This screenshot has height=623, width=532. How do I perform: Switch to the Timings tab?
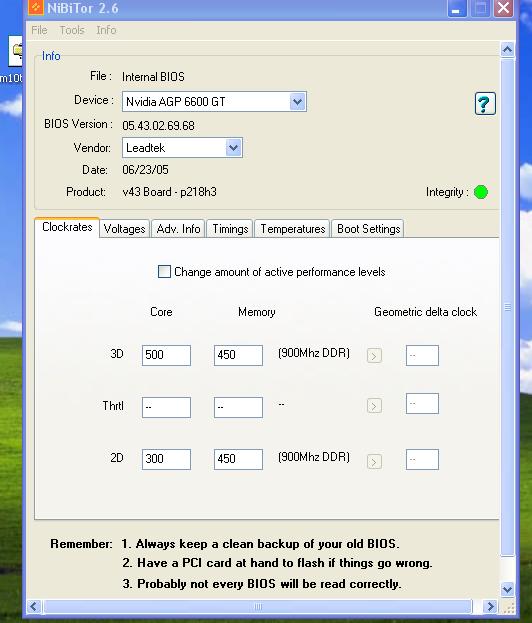[x=230, y=229]
